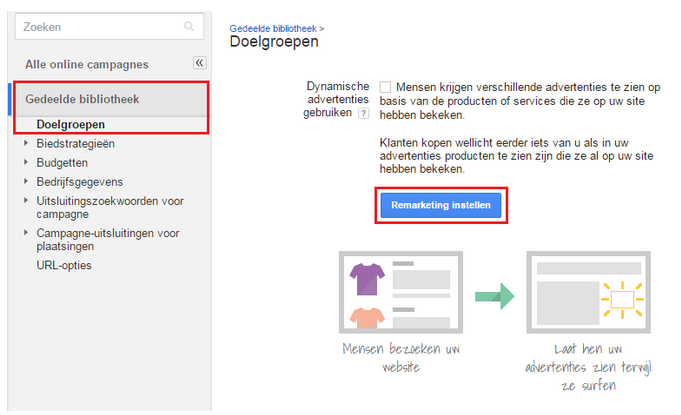This screenshot has height=415, width=681.
Task: Expand the Bedrijfsgegevens arrow
Action: point(26,181)
